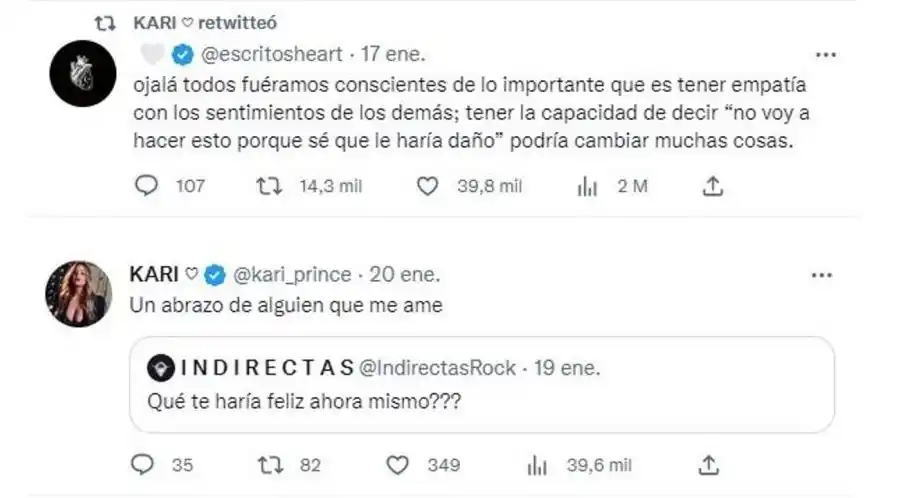Viewport: 897px width, 498px height.
Task: Click the escritosheart black avatar
Action: tap(77, 76)
